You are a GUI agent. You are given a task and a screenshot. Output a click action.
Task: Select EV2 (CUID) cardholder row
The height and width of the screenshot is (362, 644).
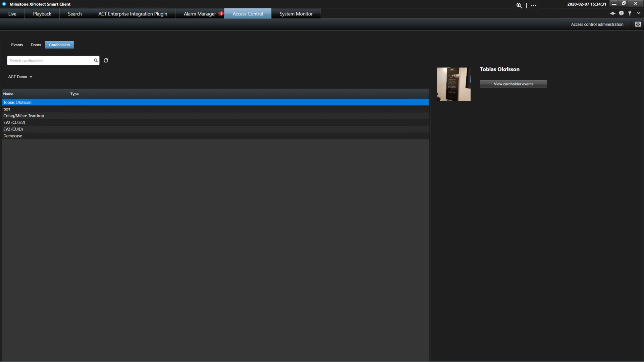[215, 129]
